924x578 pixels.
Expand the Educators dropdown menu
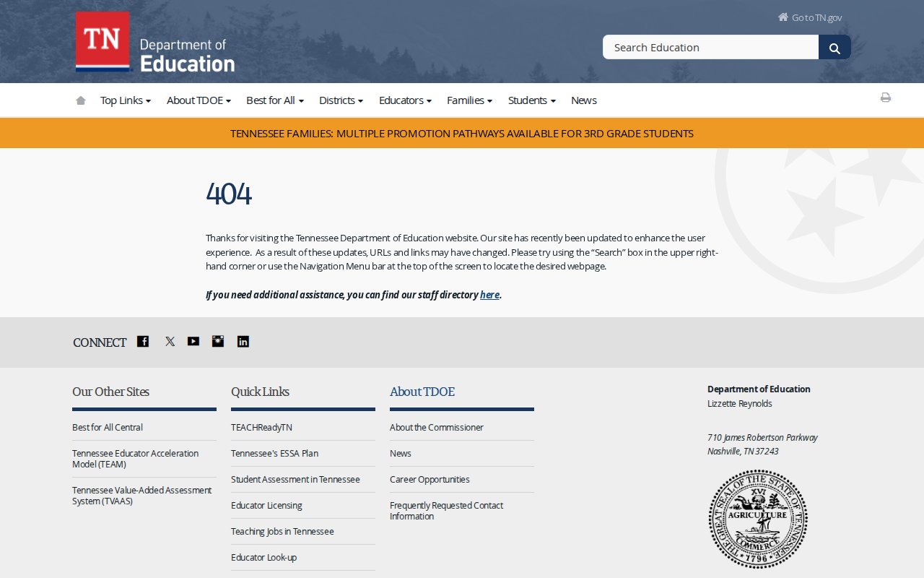point(405,100)
